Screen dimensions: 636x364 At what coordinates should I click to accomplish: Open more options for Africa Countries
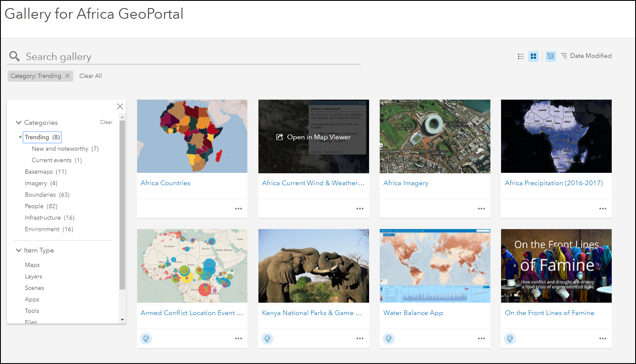tap(238, 209)
